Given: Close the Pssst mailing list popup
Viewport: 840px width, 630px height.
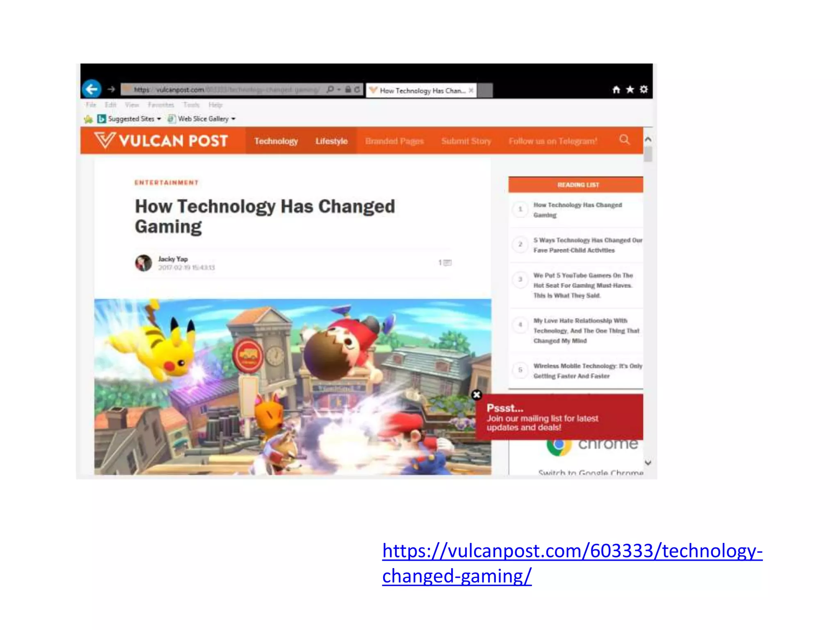Looking at the screenshot, I should pos(476,395).
